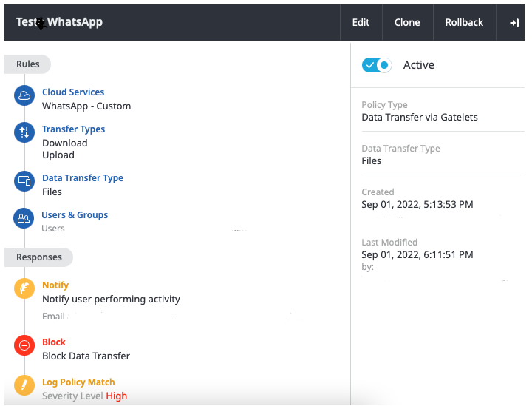Collapse panel using arrow icon in header

coord(514,22)
